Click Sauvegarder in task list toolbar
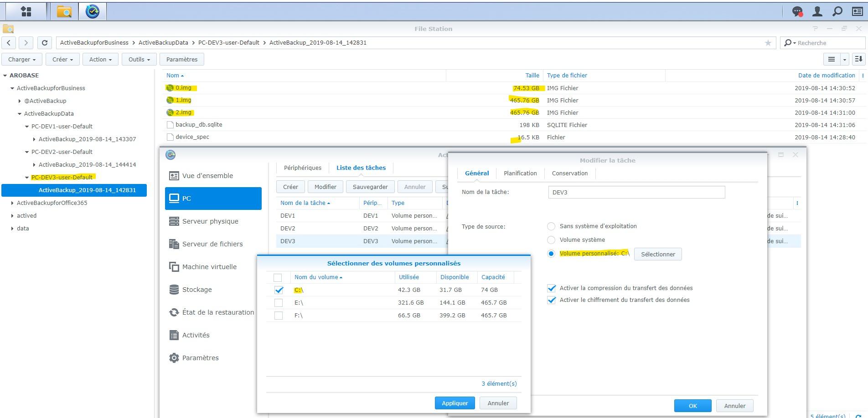Viewport: 868px width, 418px height. click(370, 187)
